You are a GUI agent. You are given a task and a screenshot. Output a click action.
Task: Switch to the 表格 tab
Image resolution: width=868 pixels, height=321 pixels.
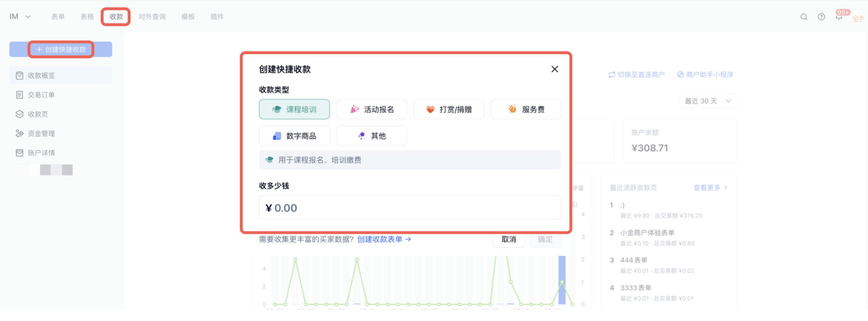(87, 17)
